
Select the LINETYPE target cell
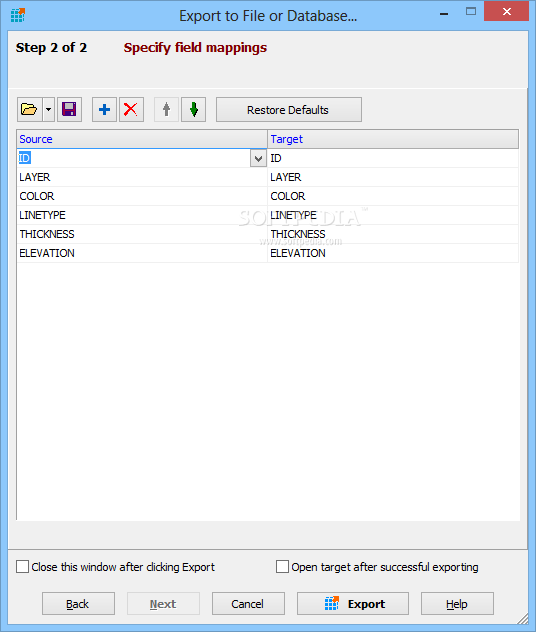tap(393, 215)
